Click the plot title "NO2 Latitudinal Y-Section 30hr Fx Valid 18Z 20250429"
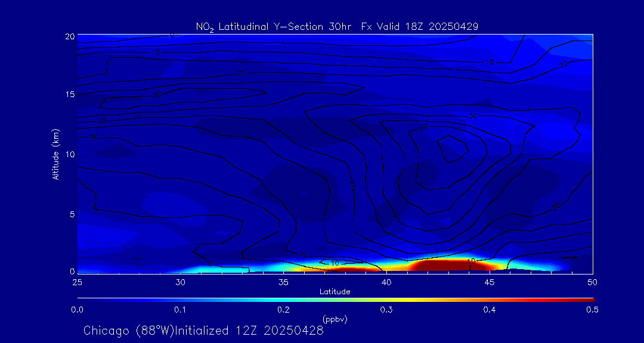 coord(337,27)
